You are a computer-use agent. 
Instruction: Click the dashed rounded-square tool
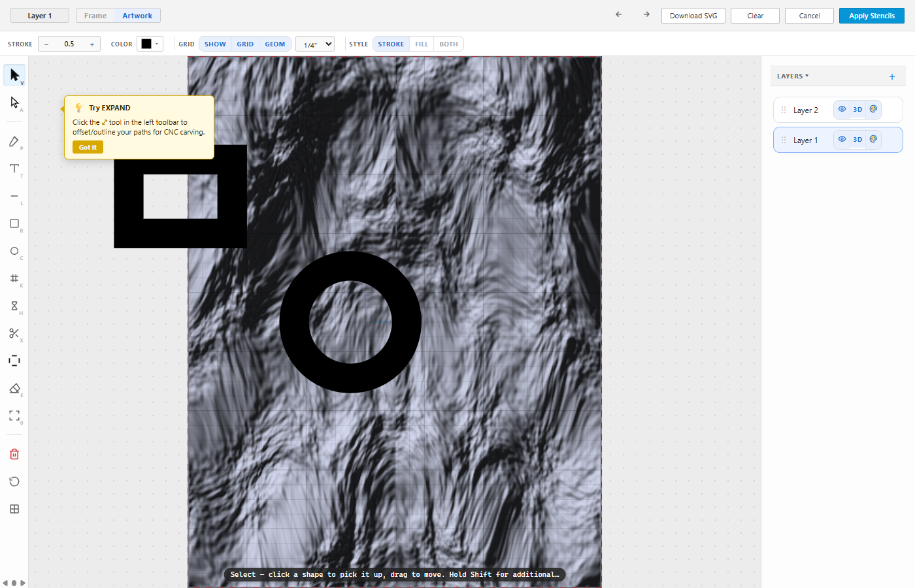[x=14, y=361]
